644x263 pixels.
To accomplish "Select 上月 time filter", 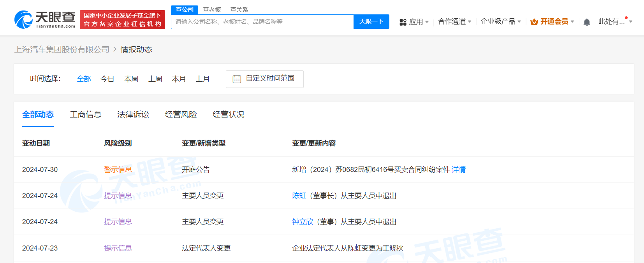I will [x=202, y=79].
